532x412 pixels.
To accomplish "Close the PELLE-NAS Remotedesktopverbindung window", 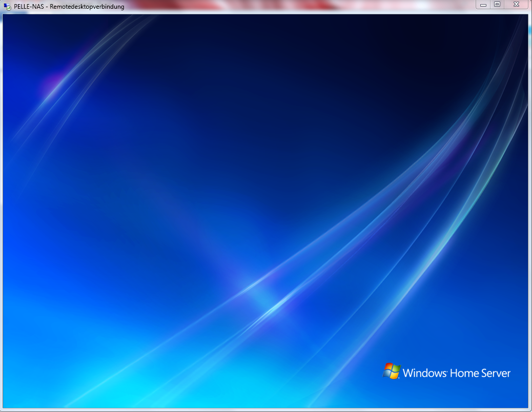I will (517, 5).
